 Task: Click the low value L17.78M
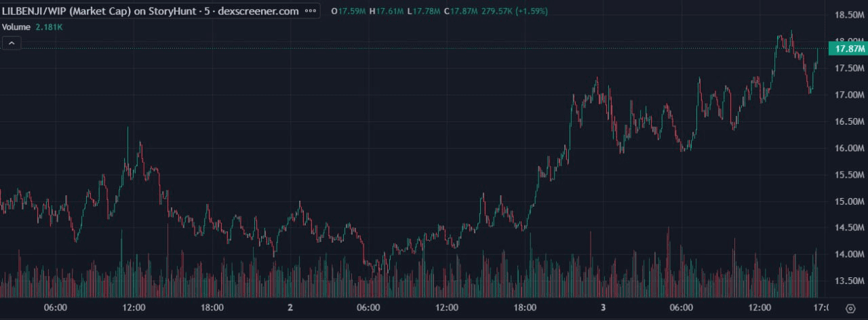pyautogui.click(x=423, y=12)
